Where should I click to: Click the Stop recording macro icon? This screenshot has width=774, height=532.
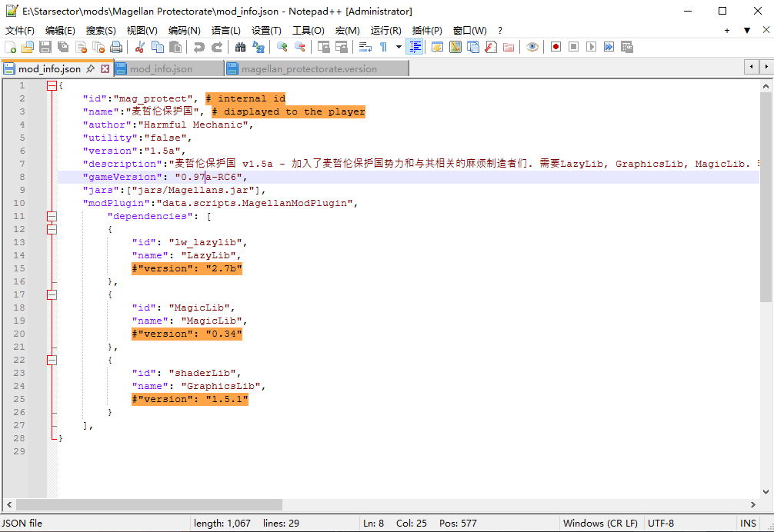[x=574, y=47]
